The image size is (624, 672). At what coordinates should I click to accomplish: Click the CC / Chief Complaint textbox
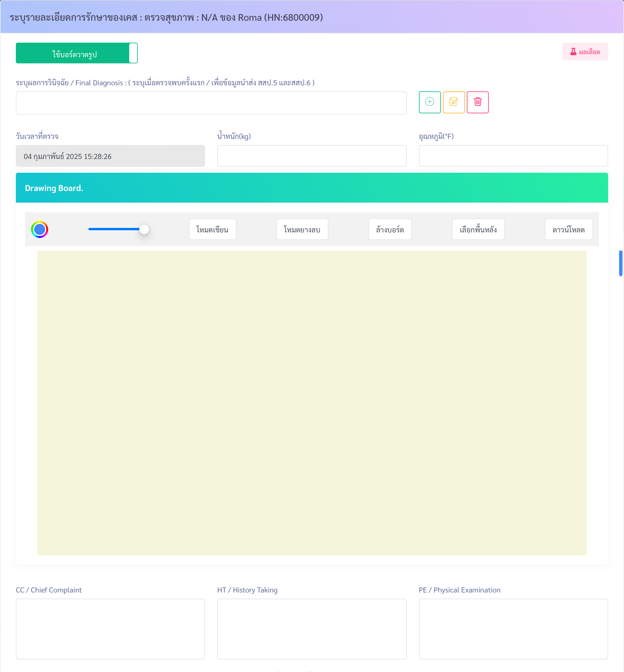pos(110,628)
